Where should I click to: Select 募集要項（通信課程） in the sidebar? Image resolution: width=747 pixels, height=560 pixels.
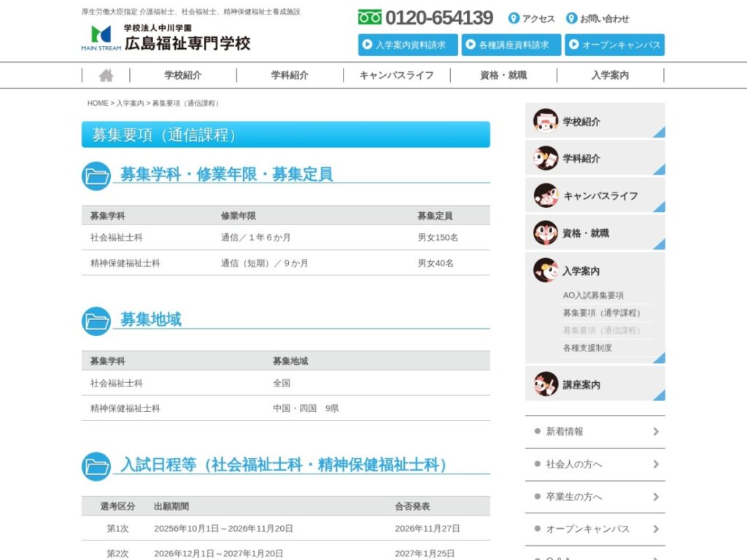pos(602,330)
